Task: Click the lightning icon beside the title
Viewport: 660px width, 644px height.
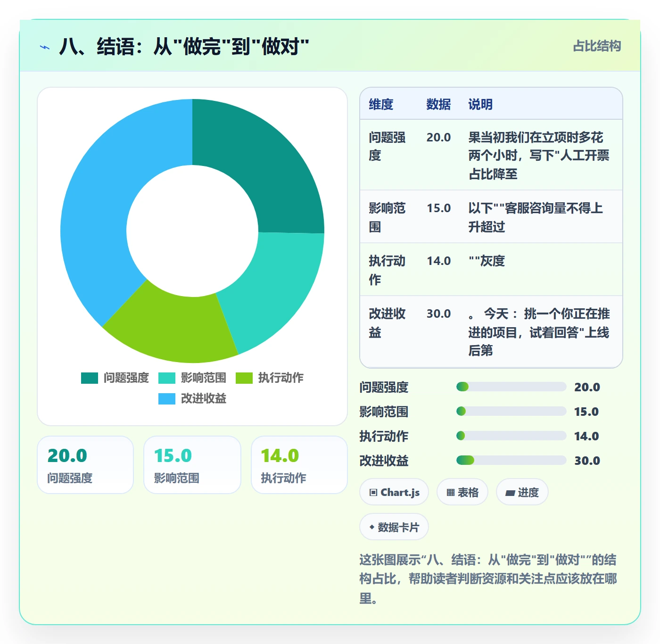Action: click(45, 47)
